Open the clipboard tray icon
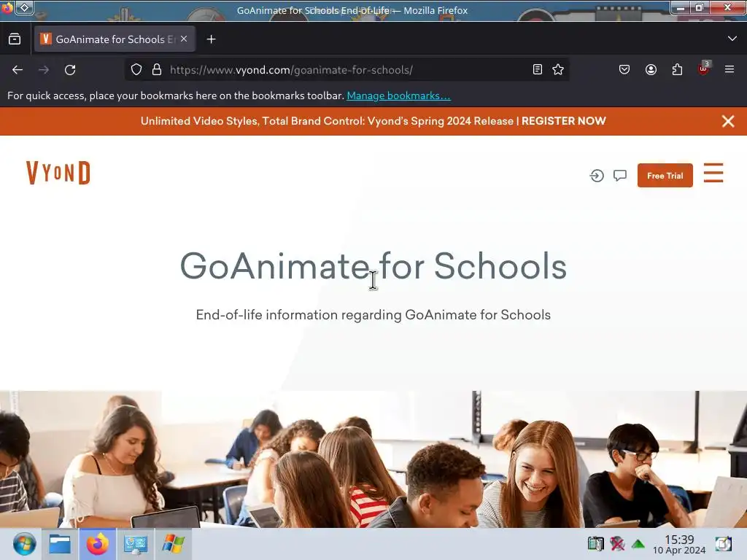The width and height of the screenshot is (747, 560). coord(595,543)
